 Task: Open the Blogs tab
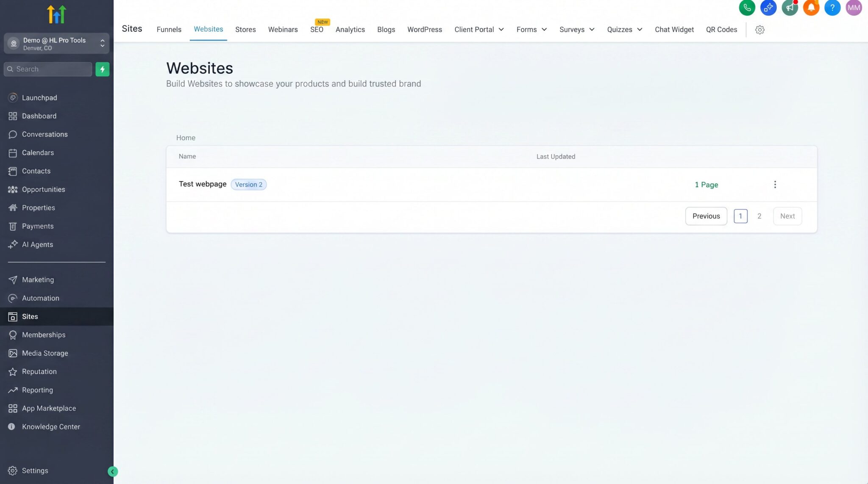tap(386, 30)
